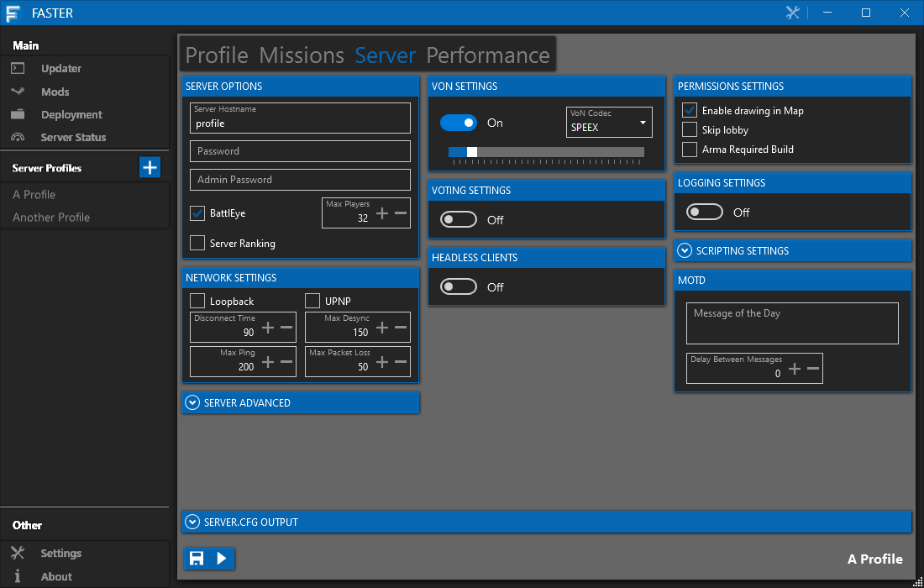This screenshot has width=924, height=588.
Task: Enable the UPNP checkbox
Action: [x=312, y=301]
